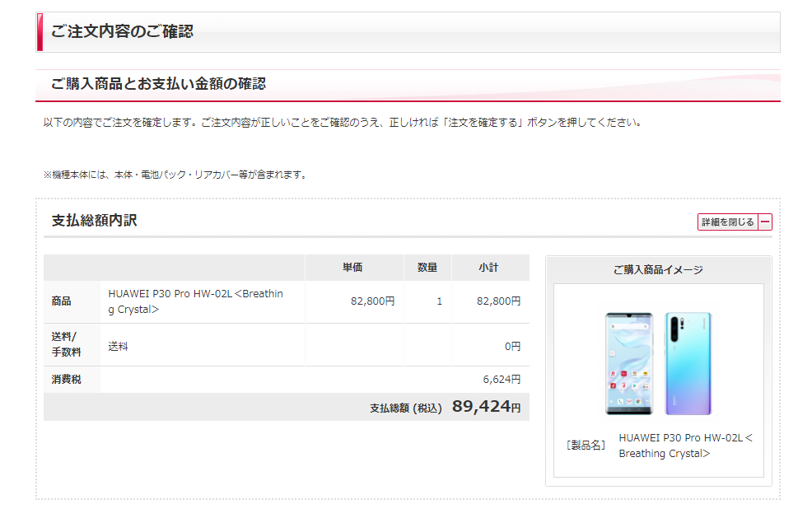
Task: Click the 89,424円 total amount
Action: 486,407
